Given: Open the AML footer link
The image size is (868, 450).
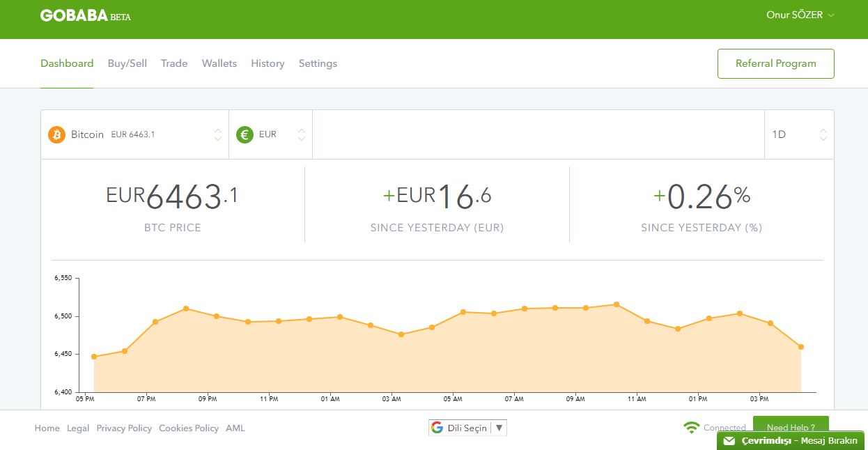Looking at the screenshot, I should [235, 428].
